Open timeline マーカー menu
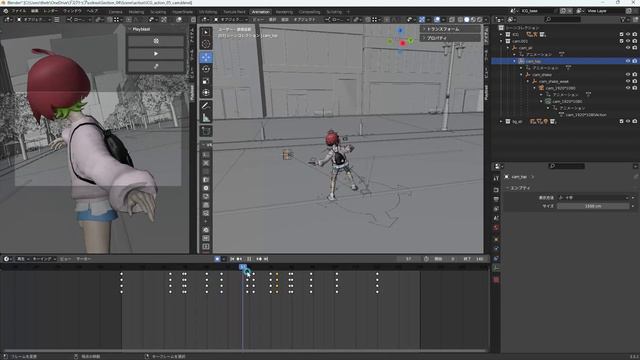 84,259
